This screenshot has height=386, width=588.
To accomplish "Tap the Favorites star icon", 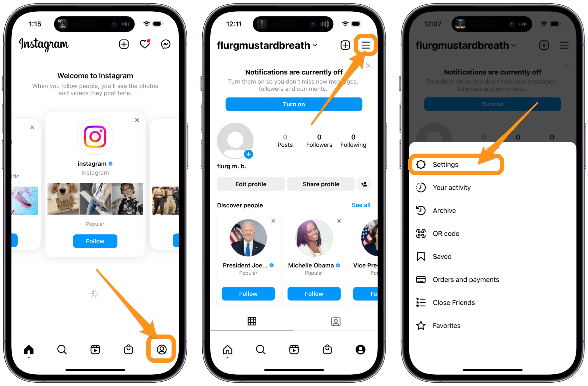I will (x=420, y=326).
